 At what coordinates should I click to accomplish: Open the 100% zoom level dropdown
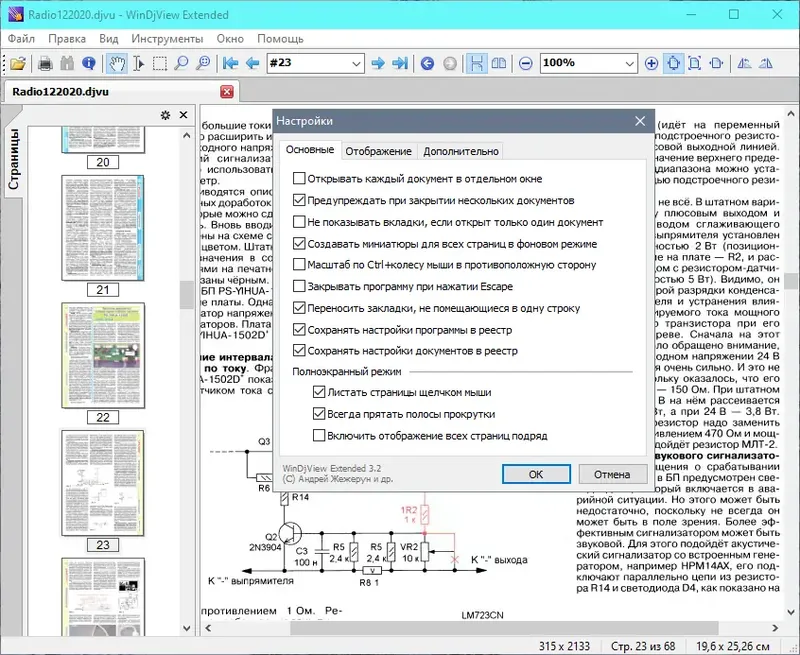point(629,63)
